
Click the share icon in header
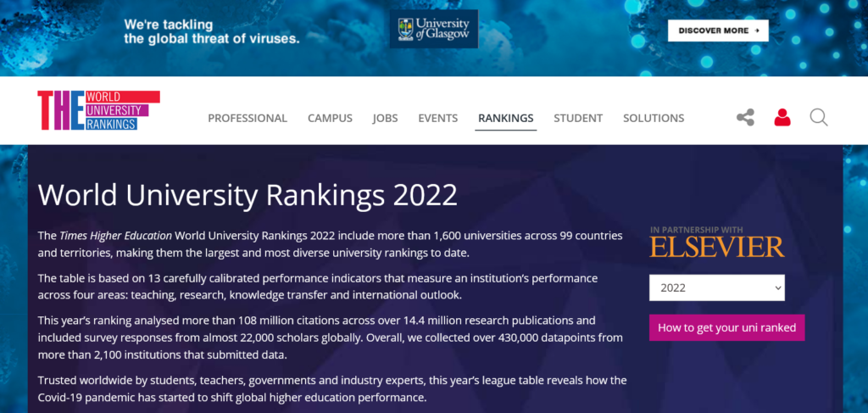745,117
